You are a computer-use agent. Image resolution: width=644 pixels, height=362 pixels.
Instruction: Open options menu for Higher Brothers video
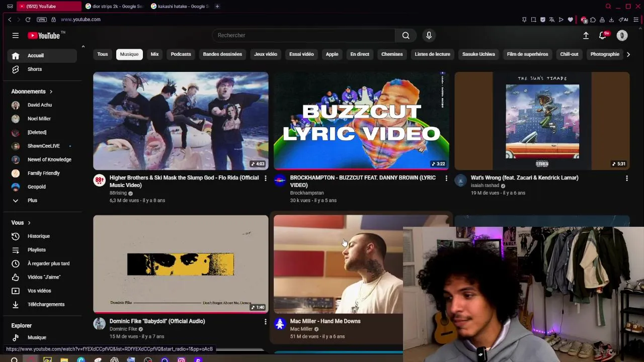265,178
